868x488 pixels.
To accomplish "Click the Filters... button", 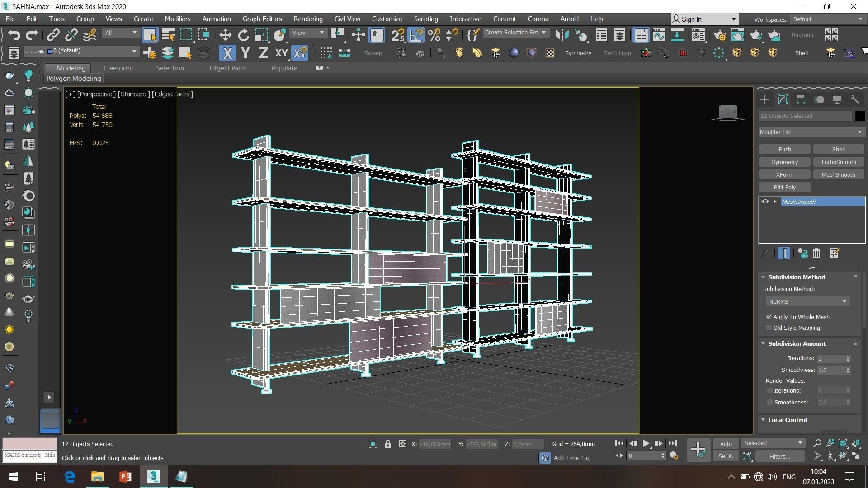I will click(x=780, y=456).
